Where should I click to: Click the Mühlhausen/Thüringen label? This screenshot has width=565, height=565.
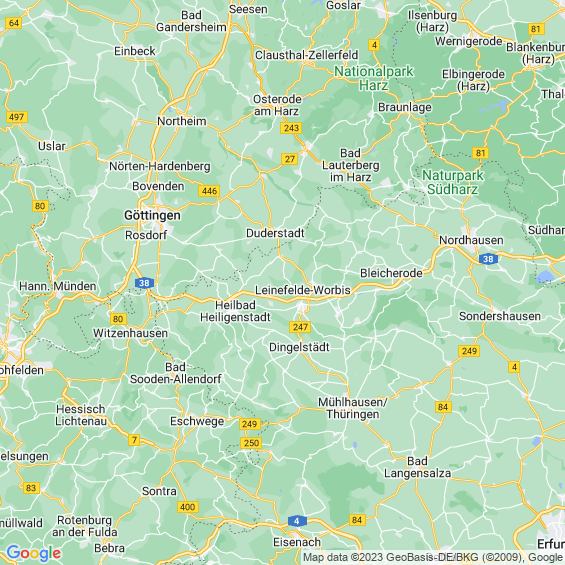coord(352,408)
